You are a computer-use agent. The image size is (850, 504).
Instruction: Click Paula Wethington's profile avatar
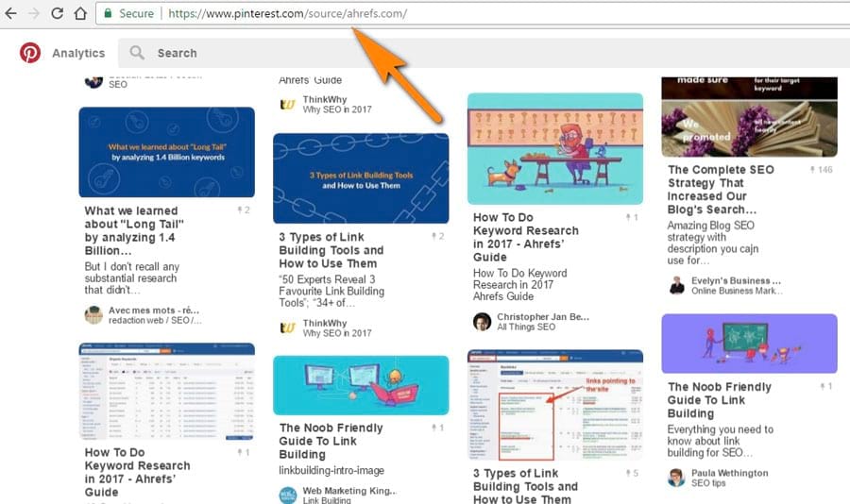point(676,478)
